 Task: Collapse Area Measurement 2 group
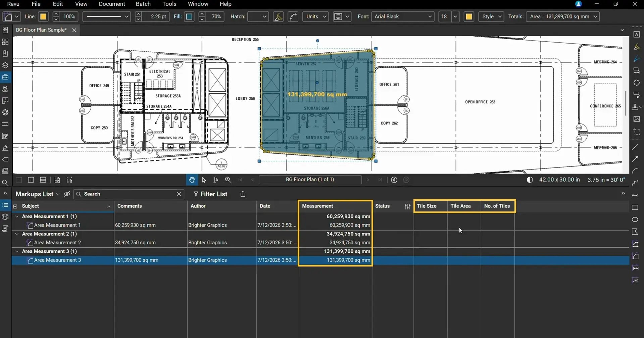[x=17, y=234]
